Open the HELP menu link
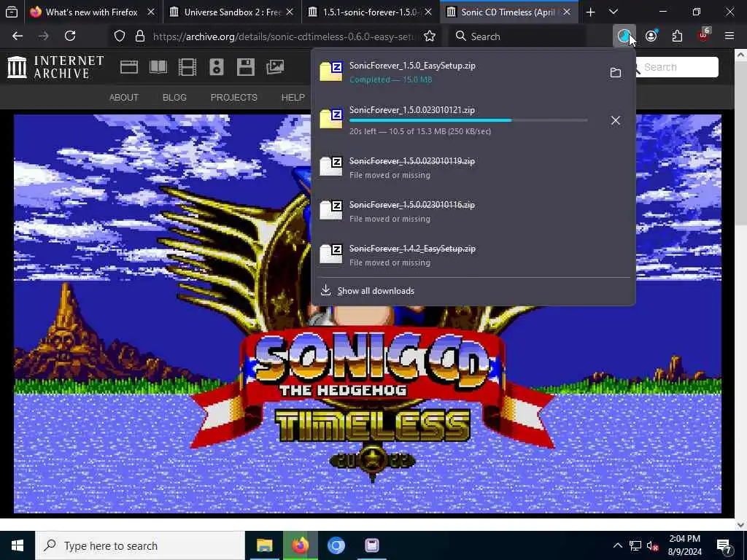This screenshot has height=560, width=747. tap(293, 98)
